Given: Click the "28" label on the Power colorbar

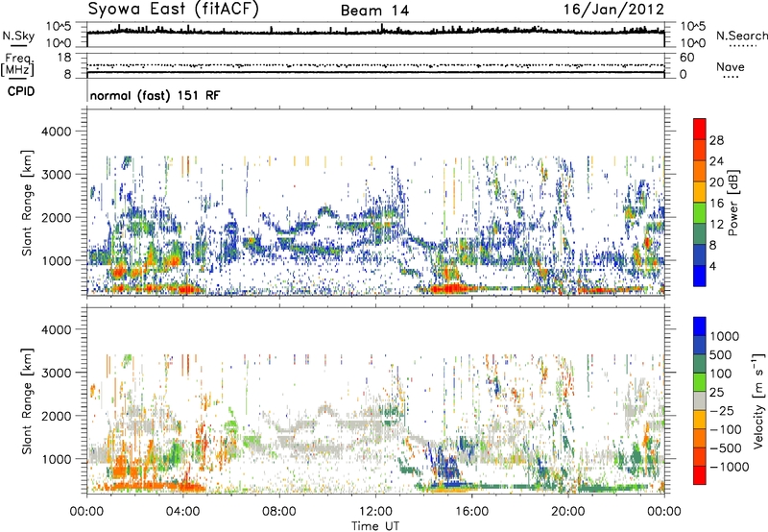Looking at the screenshot, I should [716, 140].
